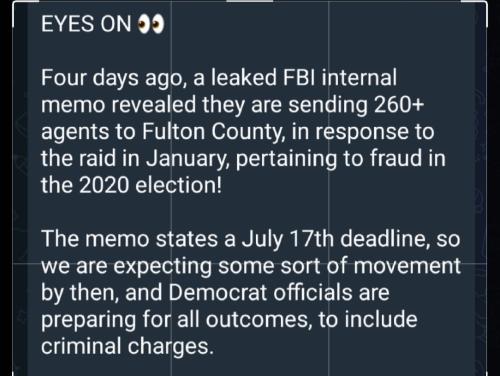The width and height of the screenshot is (500, 376).
Task: Click the top-center crop edge handle
Action: (250, 1)
